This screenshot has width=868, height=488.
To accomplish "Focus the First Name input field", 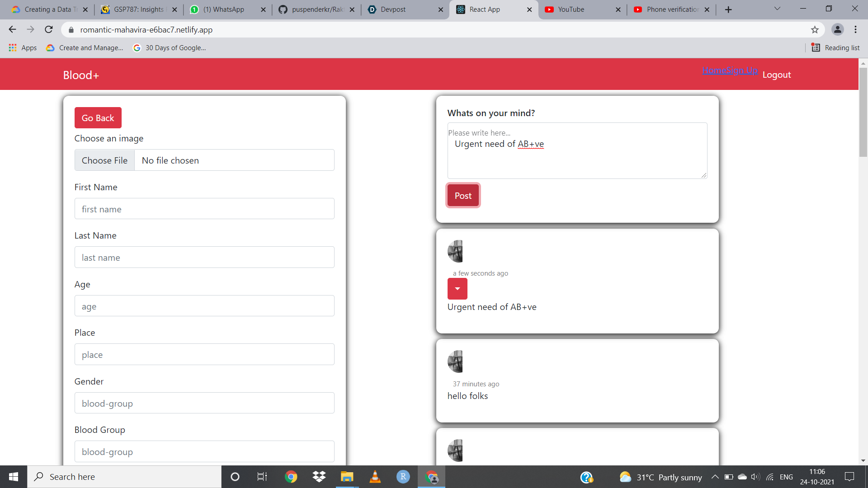I will (x=204, y=209).
